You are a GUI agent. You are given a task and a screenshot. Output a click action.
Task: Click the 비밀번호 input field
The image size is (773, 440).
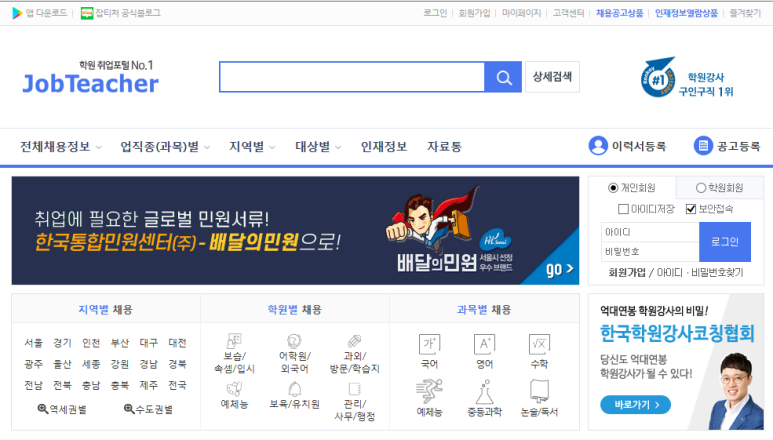[x=650, y=252]
